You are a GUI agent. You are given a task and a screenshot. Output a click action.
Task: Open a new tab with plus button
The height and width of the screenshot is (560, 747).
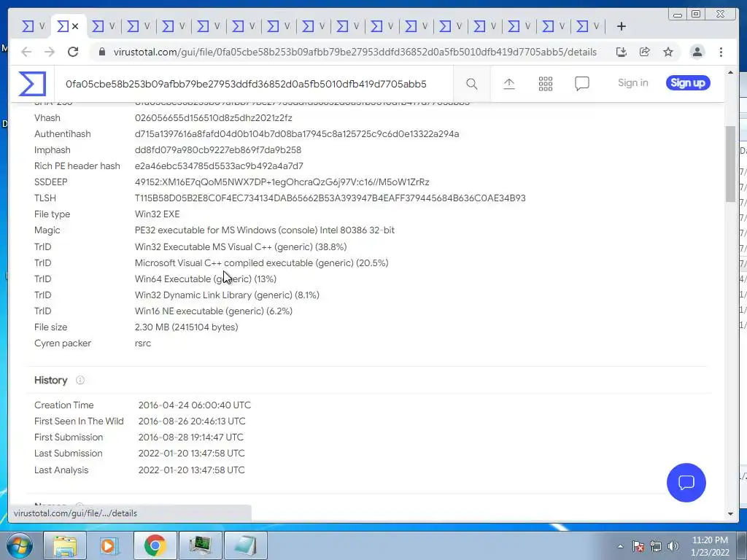pos(622,26)
